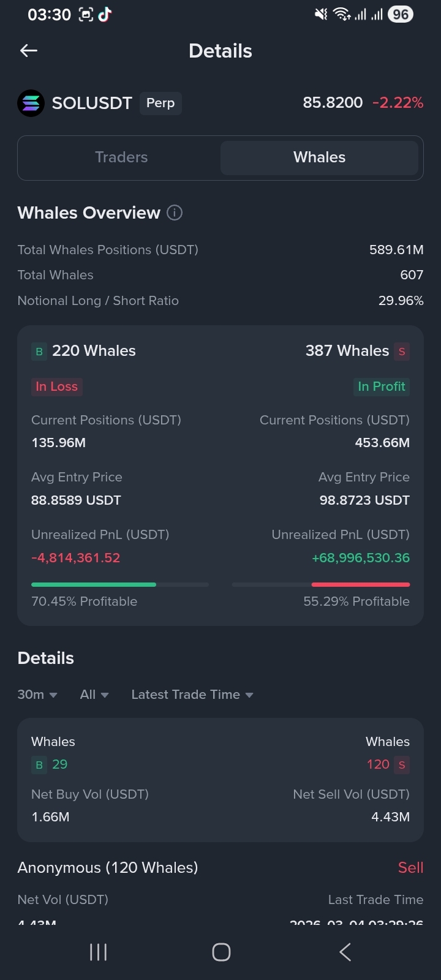Tap the green 70.45% profitable progress bar

coord(94,584)
